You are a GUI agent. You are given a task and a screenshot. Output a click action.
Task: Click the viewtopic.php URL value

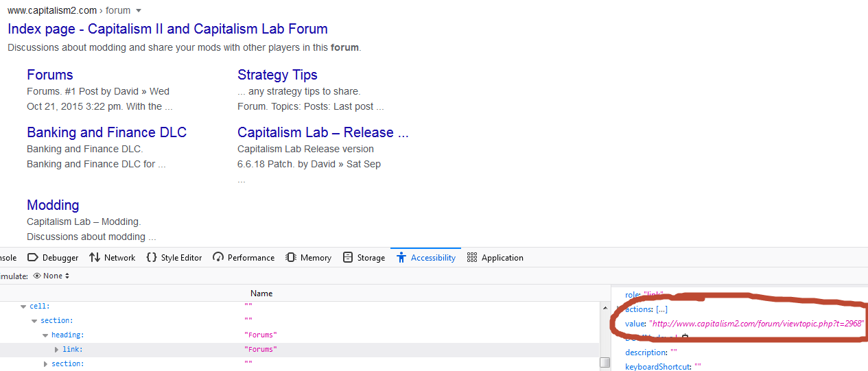(x=756, y=324)
